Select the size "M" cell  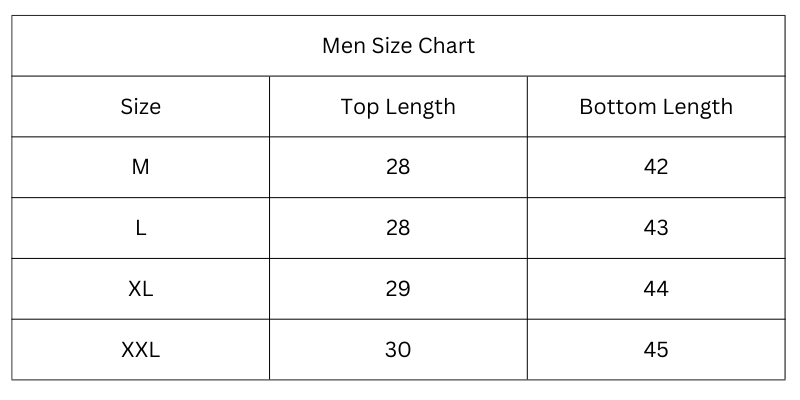[x=140, y=167]
